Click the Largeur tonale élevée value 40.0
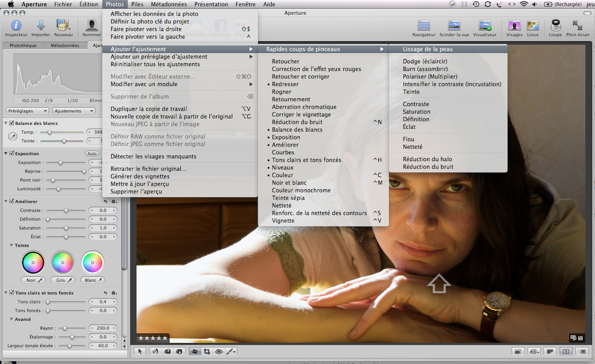The image size is (595, 364). pos(103,346)
